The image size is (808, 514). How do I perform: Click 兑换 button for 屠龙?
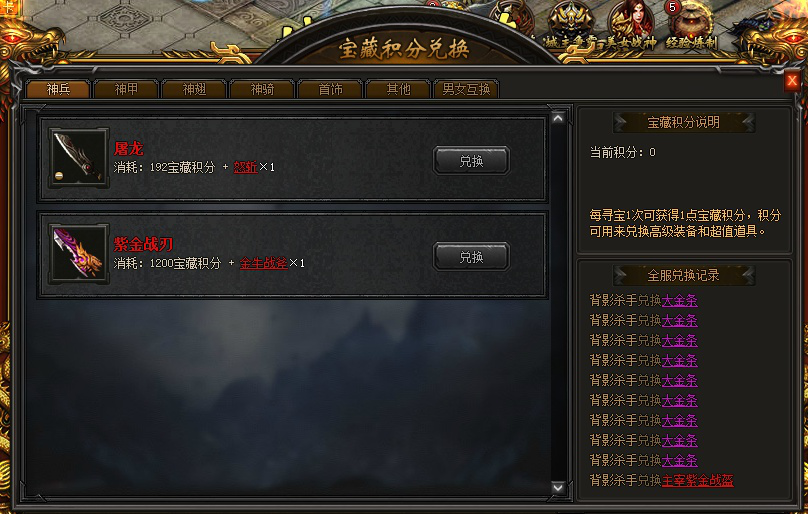click(472, 161)
